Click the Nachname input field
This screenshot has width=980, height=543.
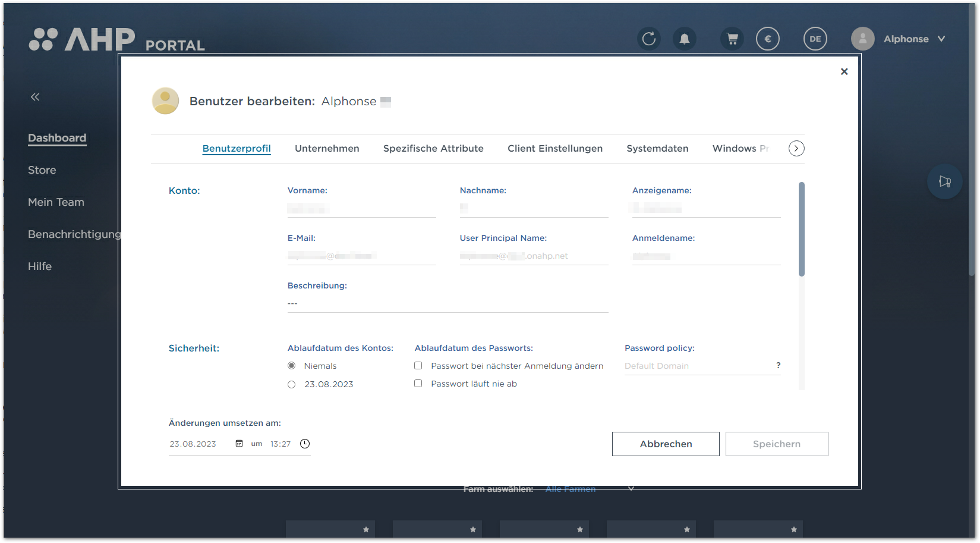pos(534,208)
